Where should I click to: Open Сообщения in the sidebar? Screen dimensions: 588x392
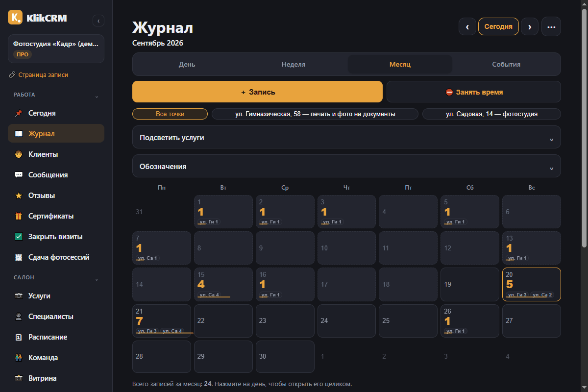56,175
